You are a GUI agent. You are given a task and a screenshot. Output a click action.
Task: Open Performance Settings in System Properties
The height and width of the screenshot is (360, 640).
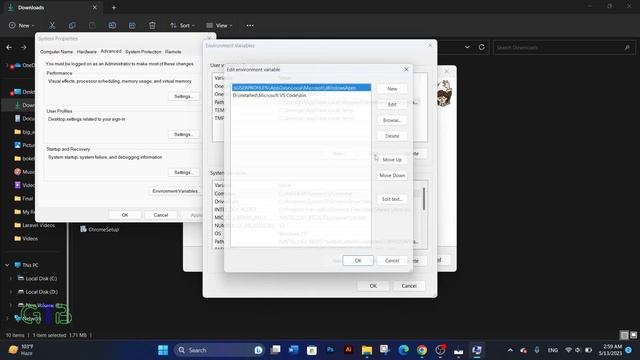point(183,96)
